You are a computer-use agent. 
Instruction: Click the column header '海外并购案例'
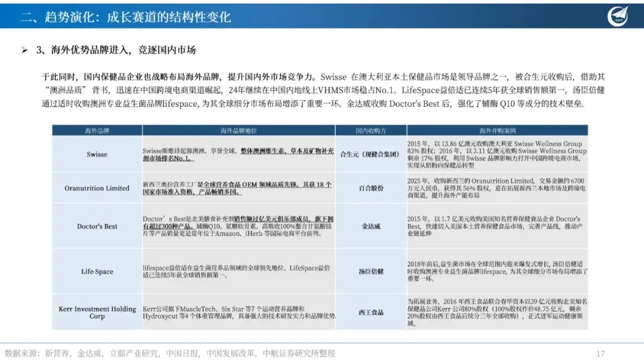[497, 131]
